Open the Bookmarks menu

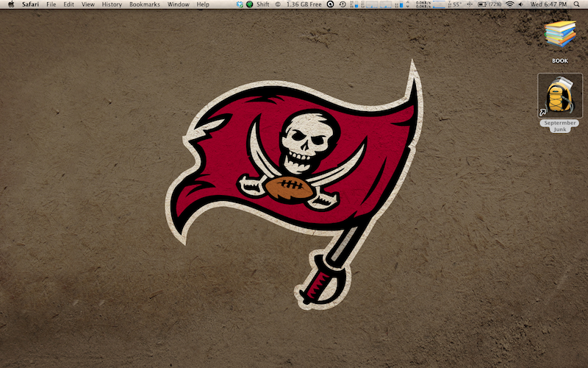point(145,4)
